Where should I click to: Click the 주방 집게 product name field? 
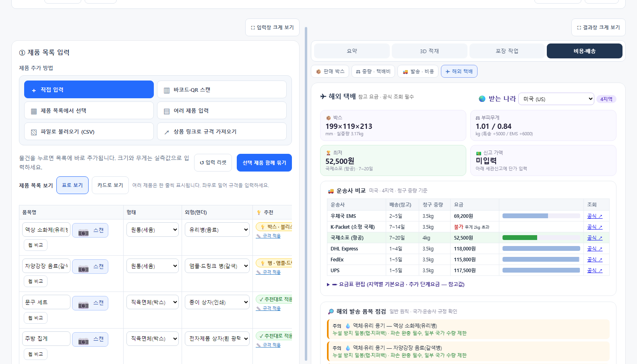click(x=46, y=339)
